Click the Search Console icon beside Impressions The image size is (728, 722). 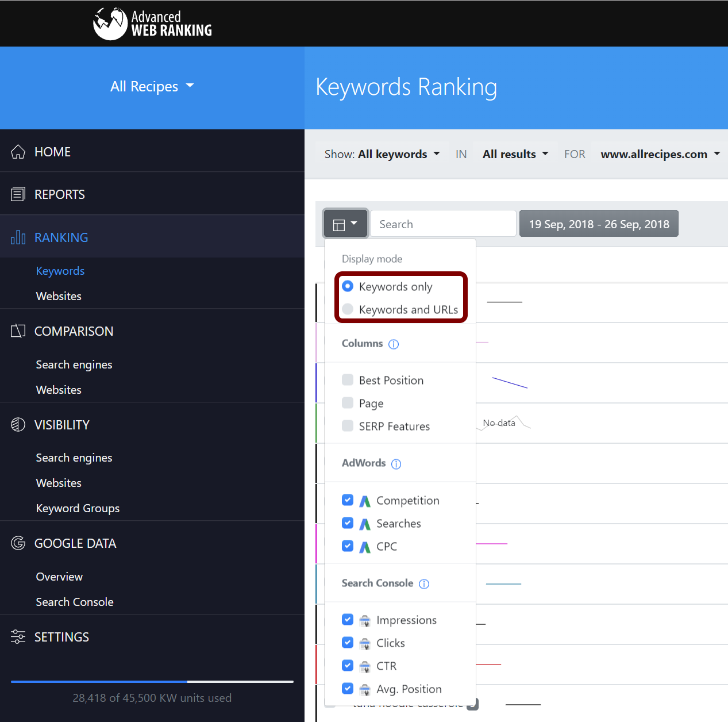[x=365, y=621]
